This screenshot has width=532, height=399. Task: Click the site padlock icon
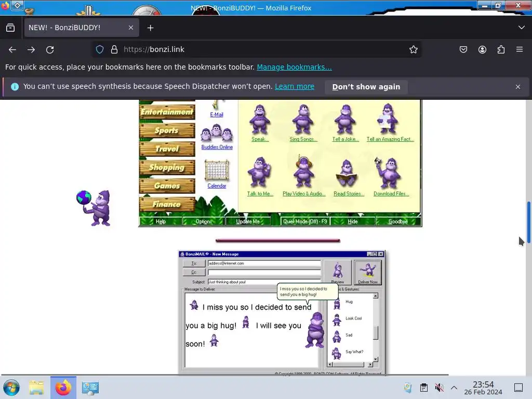coord(114,49)
